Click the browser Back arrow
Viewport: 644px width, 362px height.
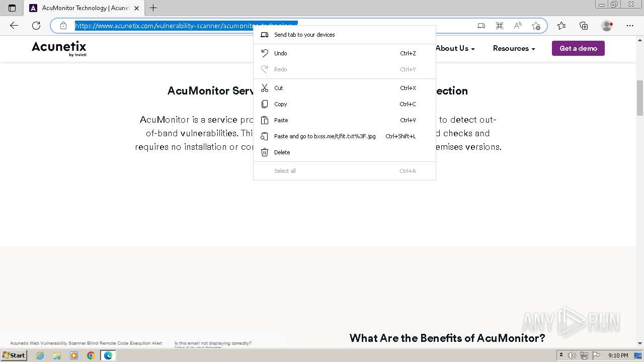pyautogui.click(x=14, y=26)
